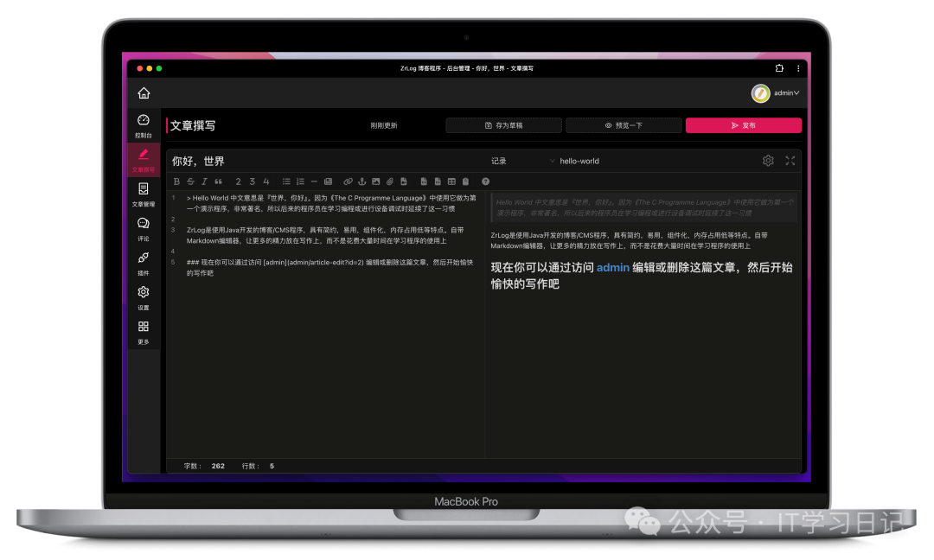934x560 pixels.
Task: Expand the 记录 category dropdown
Action: tap(528, 160)
